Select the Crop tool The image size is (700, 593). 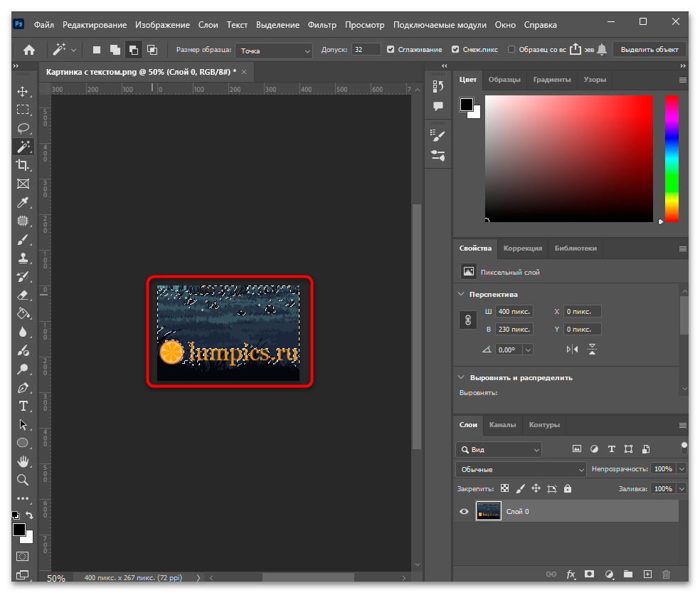point(23,165)
